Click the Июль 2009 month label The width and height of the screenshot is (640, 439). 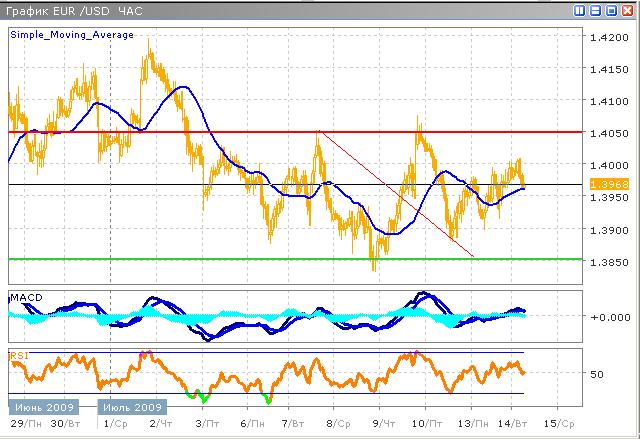pos(135,408)
